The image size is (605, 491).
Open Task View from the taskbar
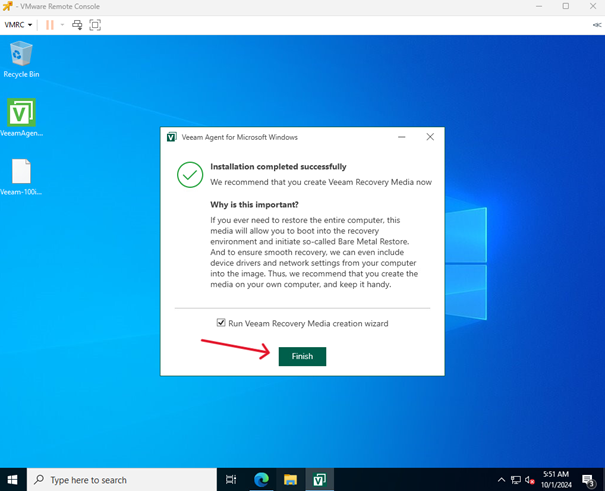point(231,479)
